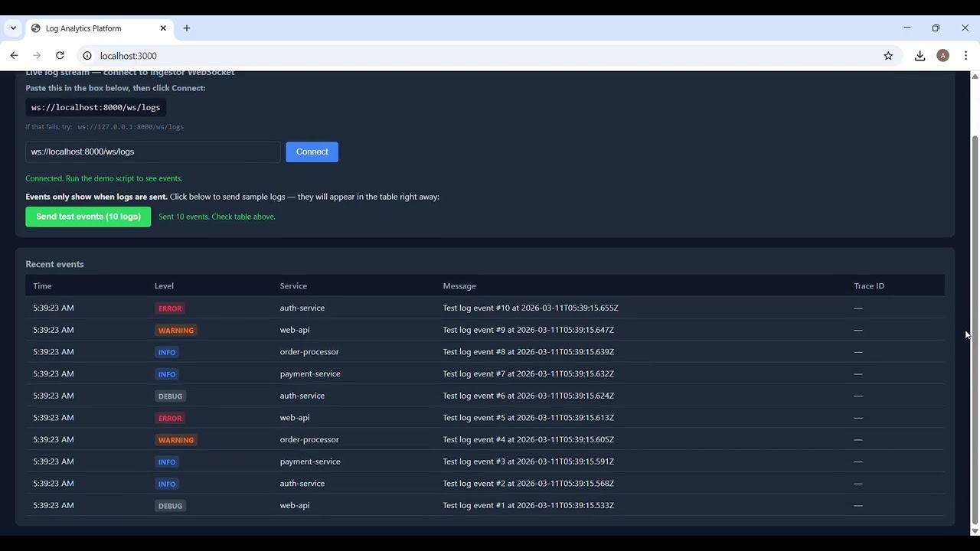Select the Log Analytics Platform tab

click(98, 28)
